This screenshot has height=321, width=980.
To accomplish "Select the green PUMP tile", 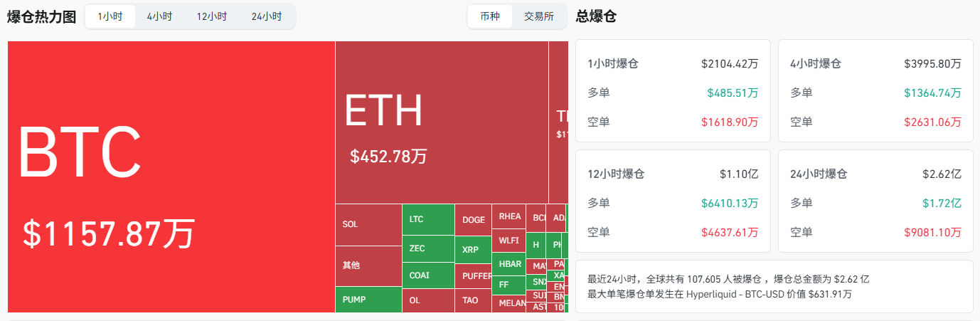I will [368, 300].
